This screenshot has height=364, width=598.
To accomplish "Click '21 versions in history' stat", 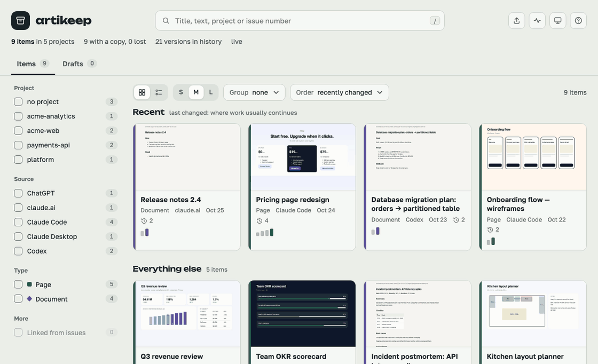I will coord(188,42).
